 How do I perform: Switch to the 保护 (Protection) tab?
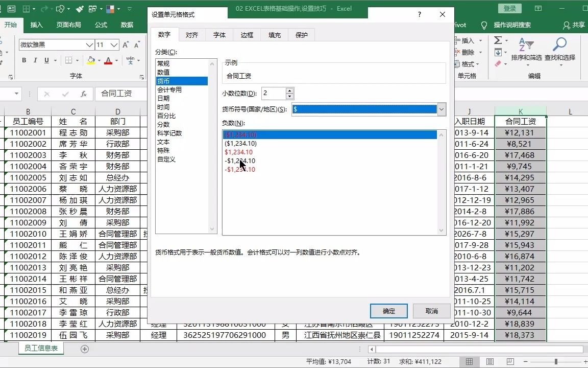click(302, 35)
